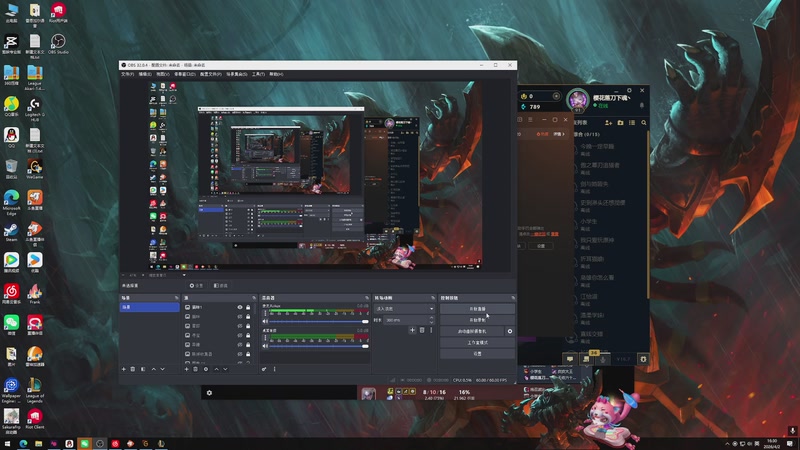Open desktop audio channel options dots
This screenshot has height=450, width=800.
tap(265, 338)
